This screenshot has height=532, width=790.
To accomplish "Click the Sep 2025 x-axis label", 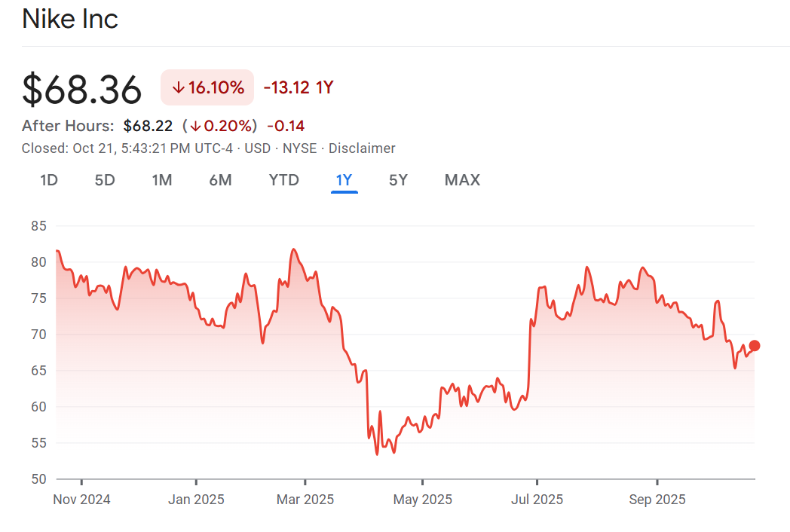I will tap(657, 500).
